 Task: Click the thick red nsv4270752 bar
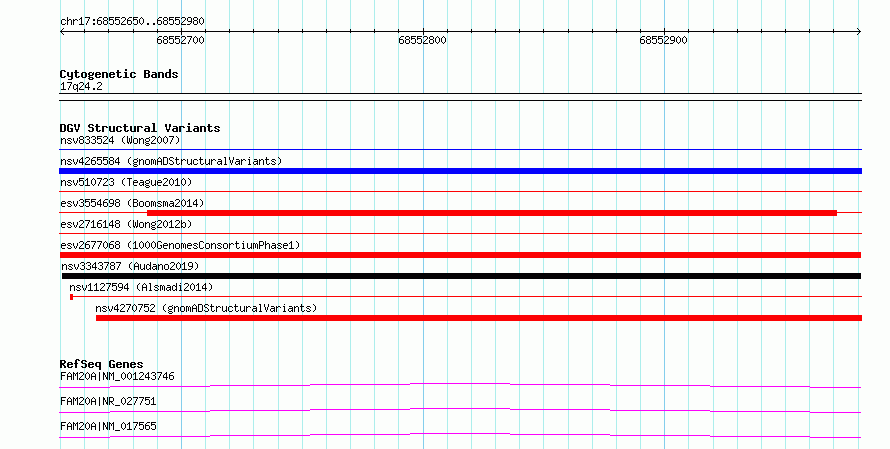[x=479, y=318]
